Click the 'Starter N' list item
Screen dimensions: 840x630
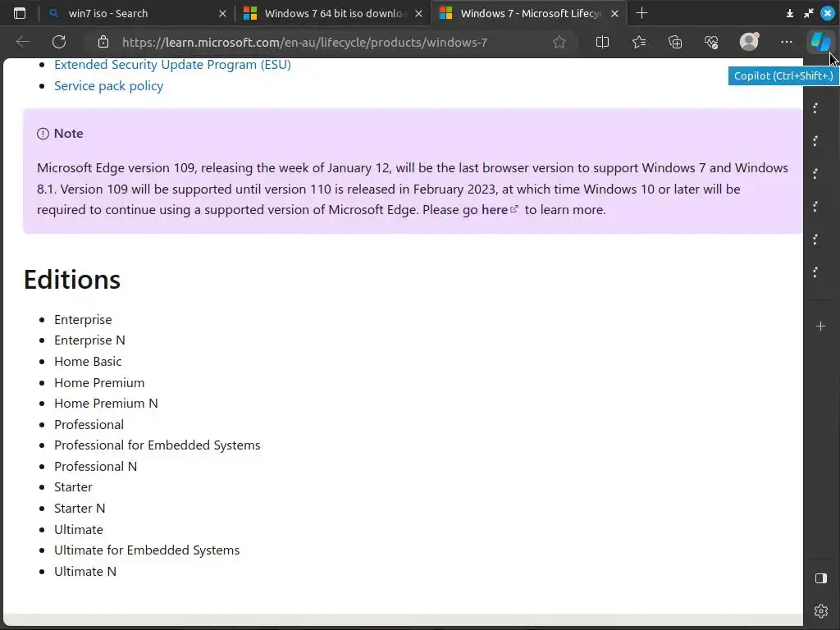tap(80, 509)
